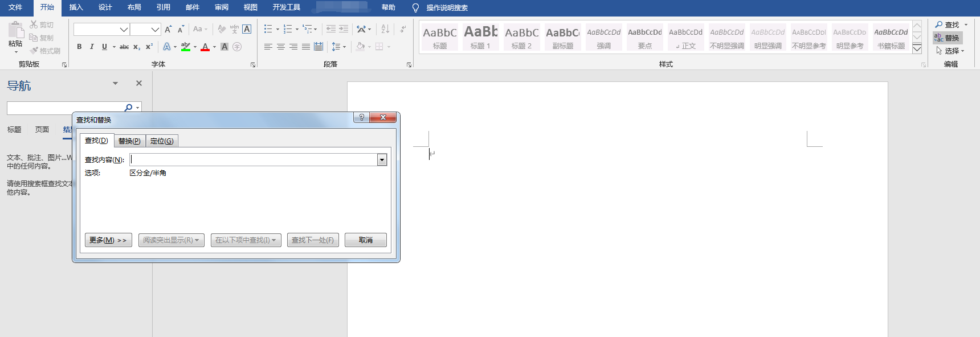The image size is (980, 337).
Task: Apply distributed alignment icon
Action: coord(318,47)
